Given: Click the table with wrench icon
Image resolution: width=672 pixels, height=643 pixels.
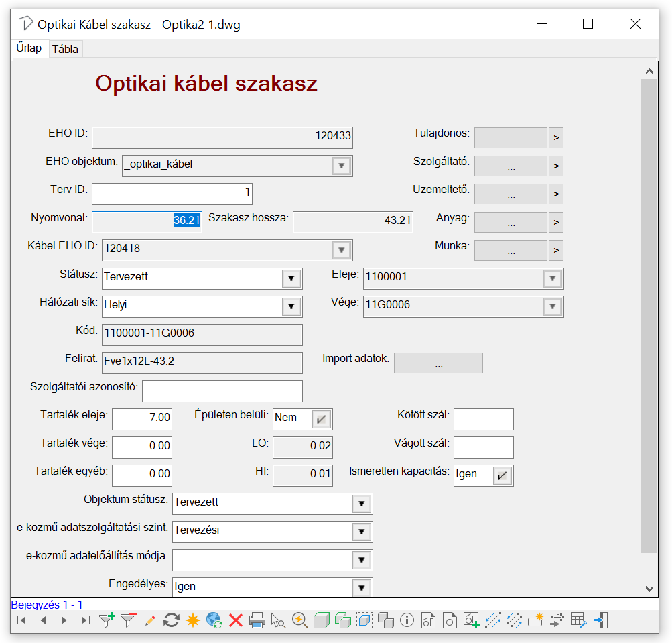Looking at the screenshot, I should tap(579, 620).
